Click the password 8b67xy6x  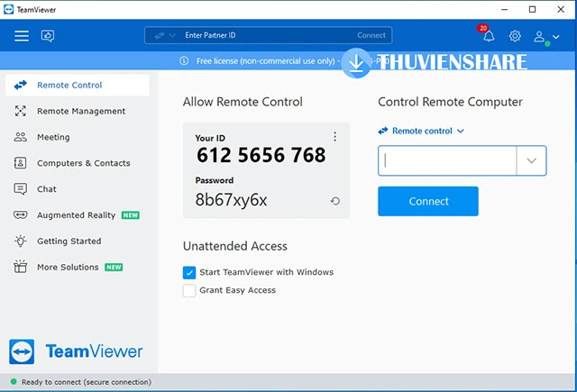pyautogui.click(x=231, y=200)
